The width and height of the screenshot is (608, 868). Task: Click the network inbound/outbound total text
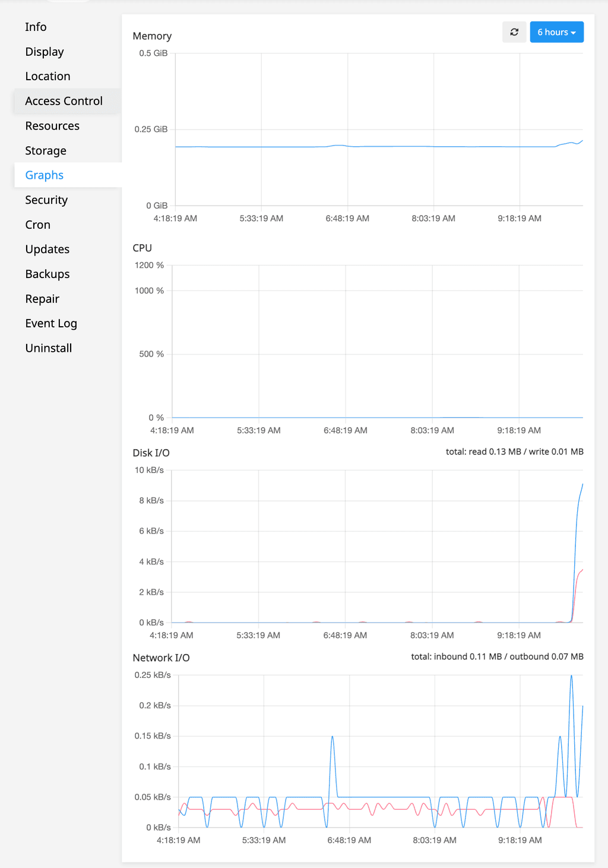(x=497, y=656)
